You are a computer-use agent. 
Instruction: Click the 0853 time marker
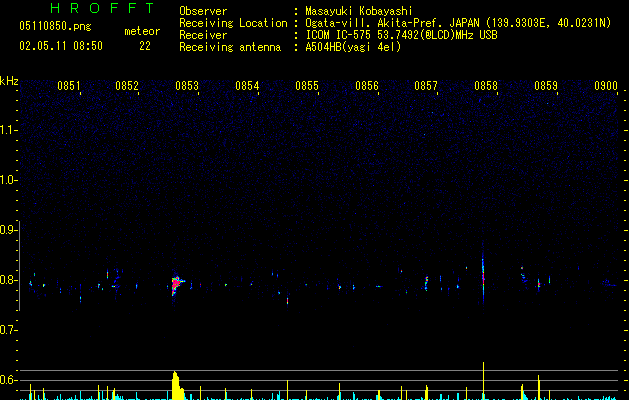click(187, 86)
